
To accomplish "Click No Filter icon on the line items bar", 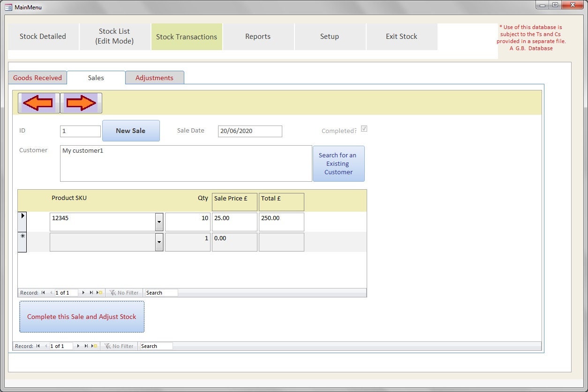I will pyautogui.click(x=114, y=292).
